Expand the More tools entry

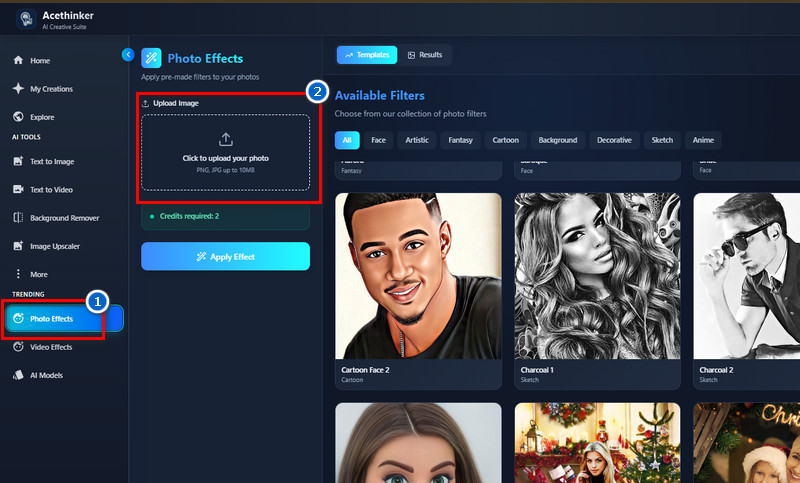coord(39,274)
